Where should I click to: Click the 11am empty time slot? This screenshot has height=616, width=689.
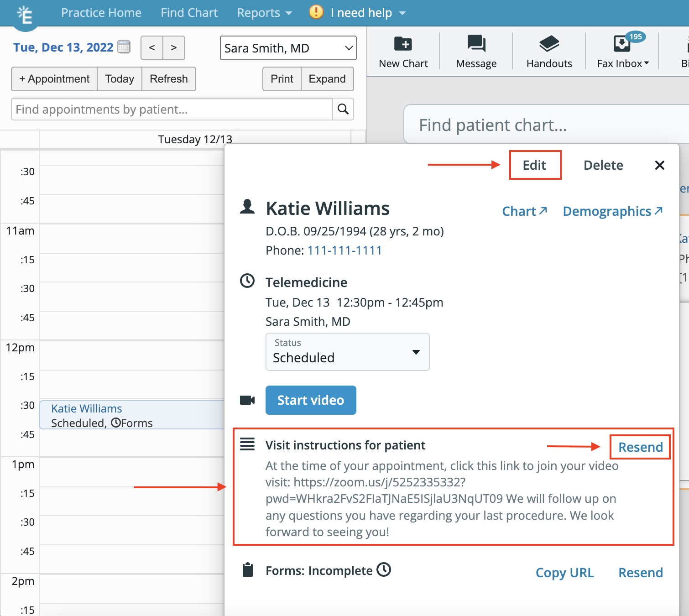(x=132, y=238)
